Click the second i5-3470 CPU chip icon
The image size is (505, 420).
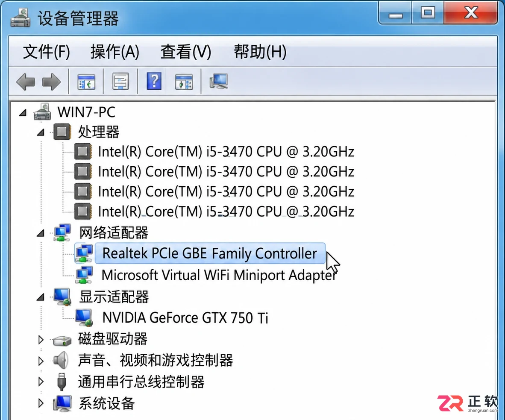pos(83,171)
